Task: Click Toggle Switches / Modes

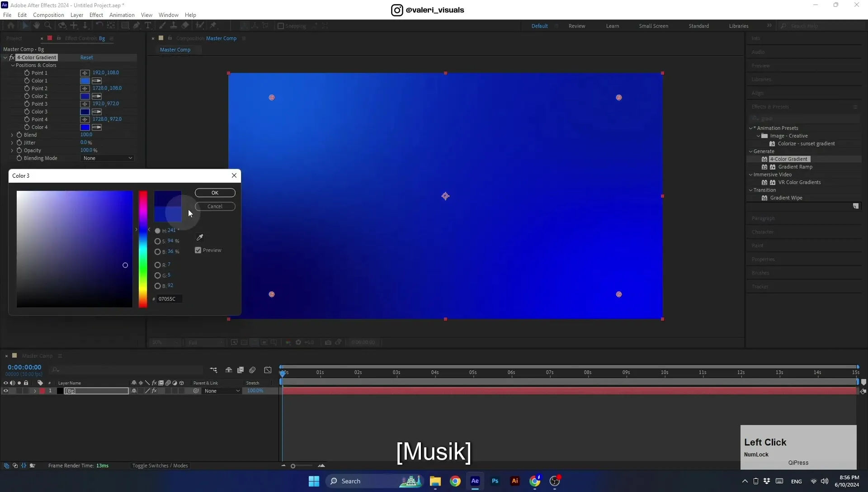Action: click(160, 466)
